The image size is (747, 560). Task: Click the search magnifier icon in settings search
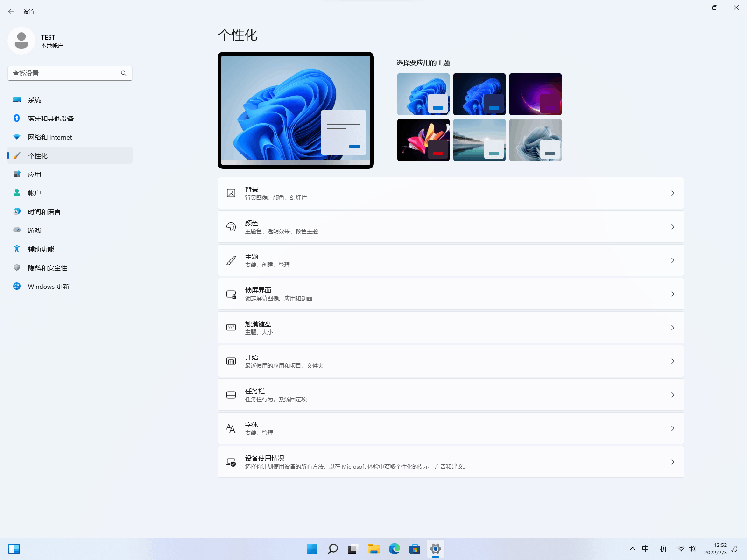pyautogui.click(x=124, y=73)
